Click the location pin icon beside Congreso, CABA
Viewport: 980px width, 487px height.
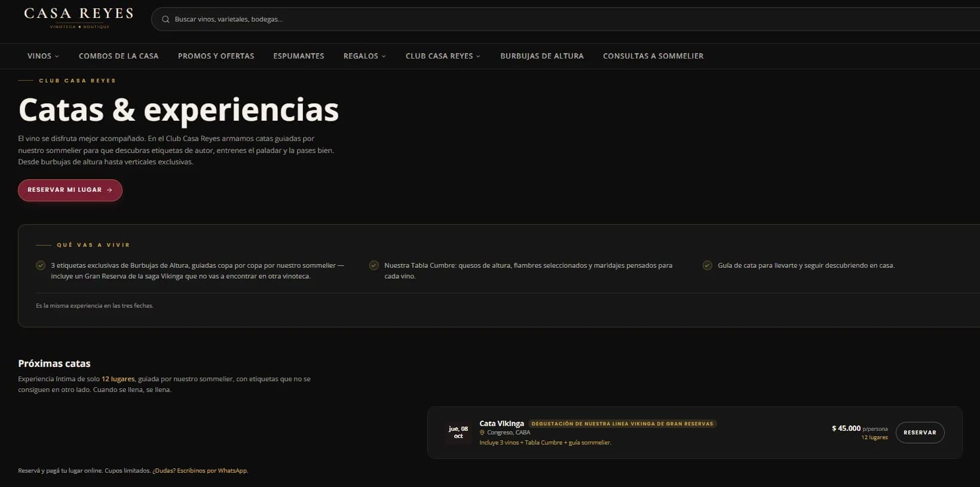click(482, 433)
